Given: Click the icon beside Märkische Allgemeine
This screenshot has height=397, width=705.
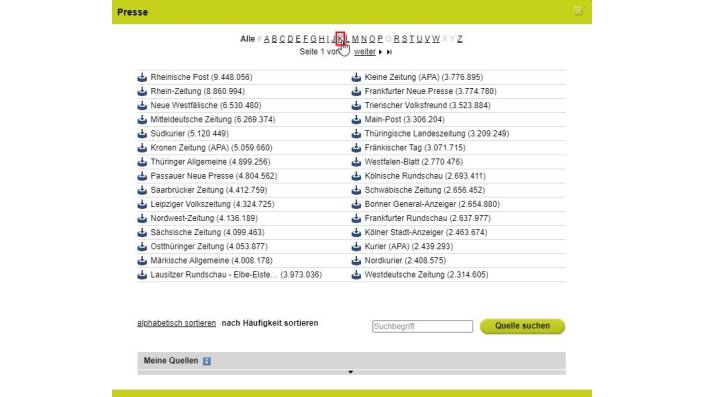Looking at the screenshot, I should click(x=142, y=261).
